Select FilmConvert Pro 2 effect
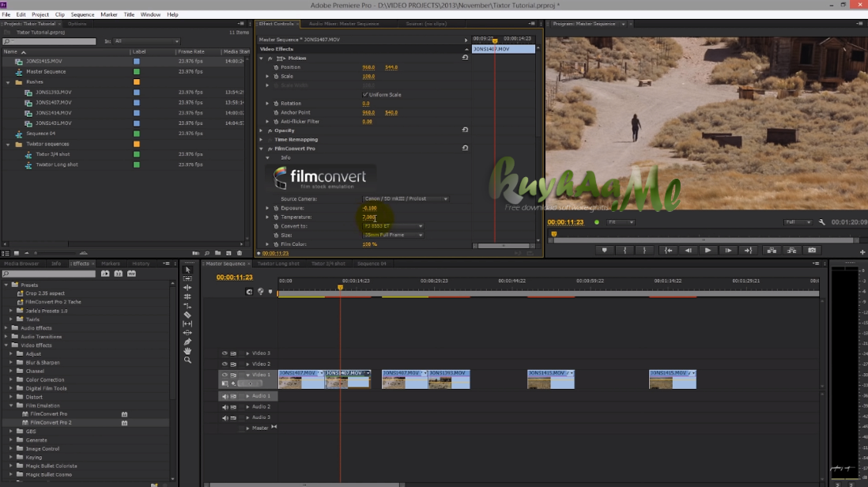868x487 pixels. click(51, 423)
